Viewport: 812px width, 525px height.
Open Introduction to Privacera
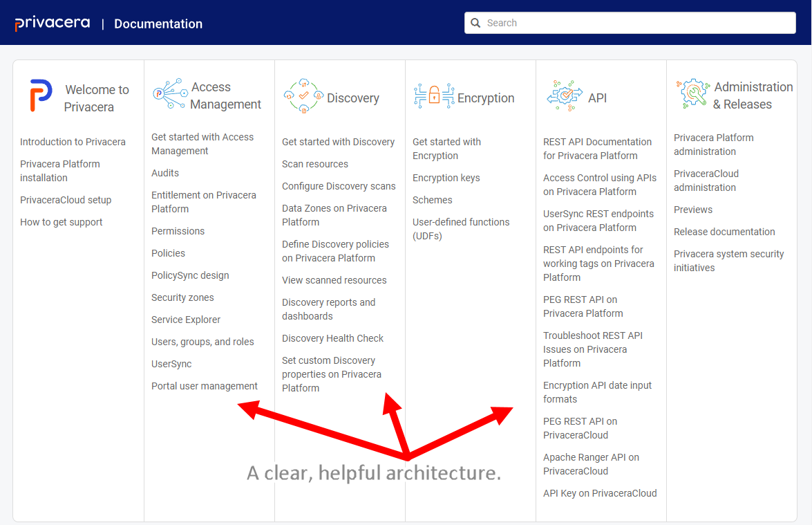73,142
